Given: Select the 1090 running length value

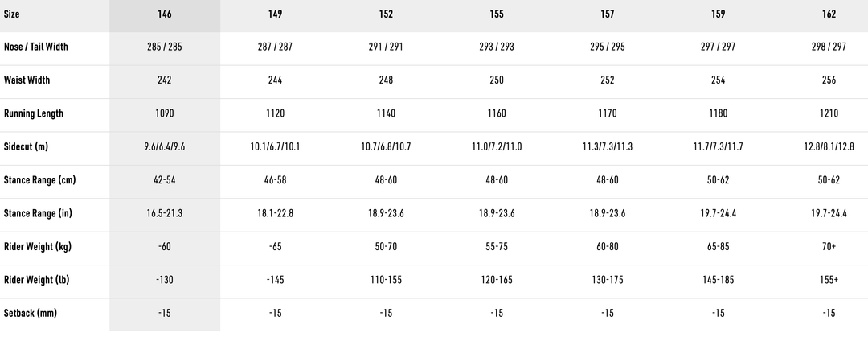Looking at the screenshot, I should pyautogui.click(x=165, y=113).
